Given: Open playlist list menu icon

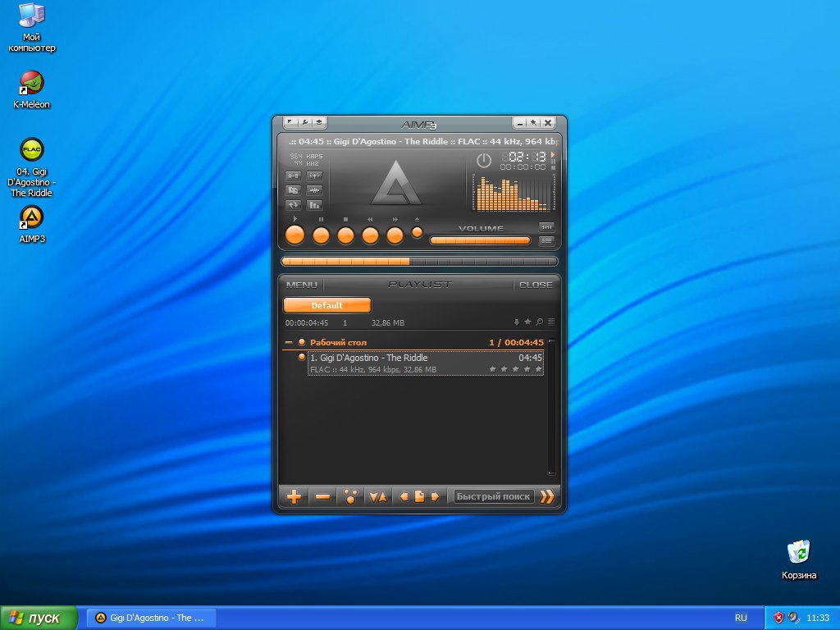Looking at the screenshot, I should click(551, 322).
